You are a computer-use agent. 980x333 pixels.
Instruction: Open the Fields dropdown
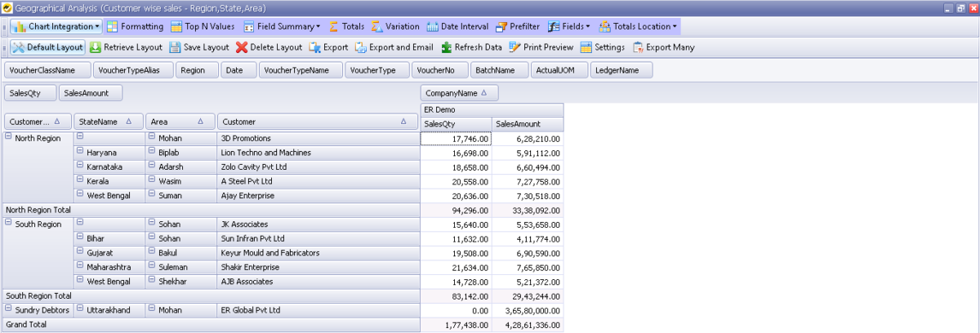[569, 27]
